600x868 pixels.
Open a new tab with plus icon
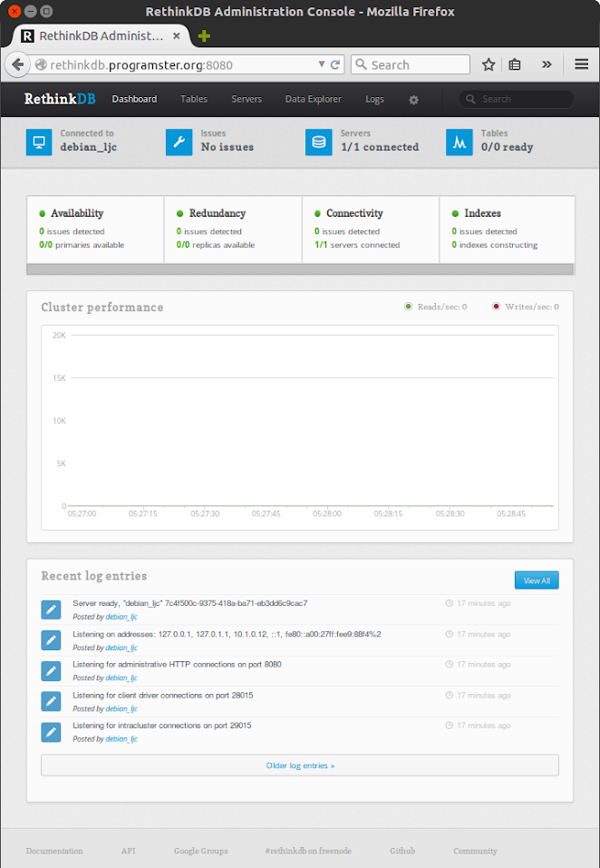coord(204,36)
